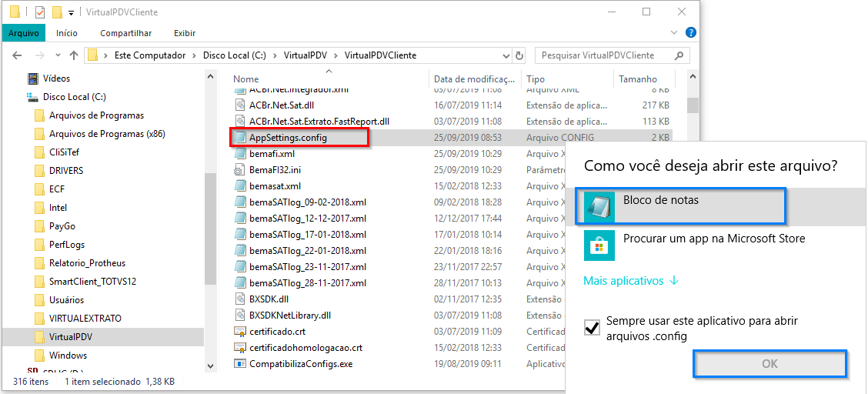Click the navigation pane scroll down arrow
This screenshot has width=868, height=394.
pos(209,366)
